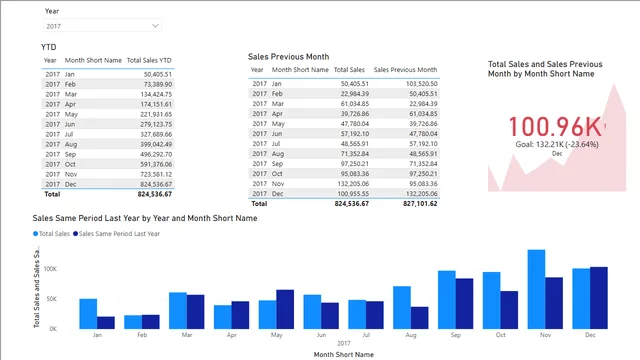
Task: Select YTD value 134,424.75 for Mar
Action: click(x=156, y=94)
